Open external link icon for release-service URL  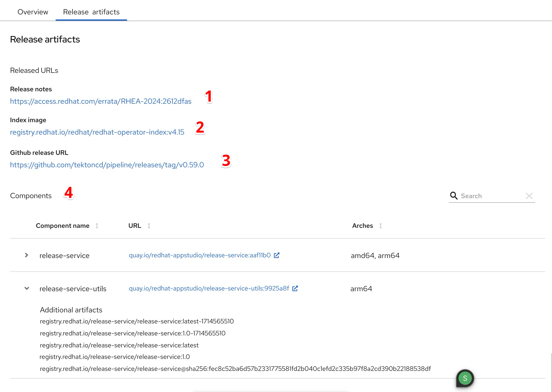coord(277,255)
